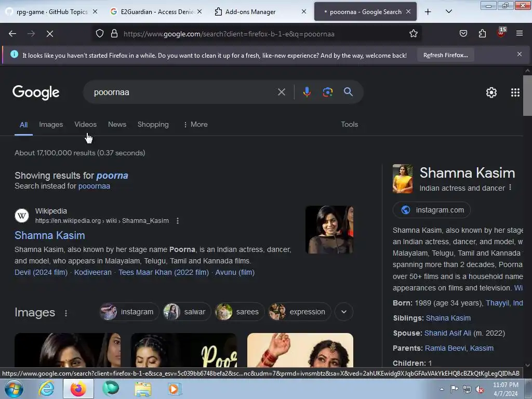The height and width of the screenshot is (399, 532).
Task: Open Windows Explorer folder on taskbar
Action: click(143, 389)
